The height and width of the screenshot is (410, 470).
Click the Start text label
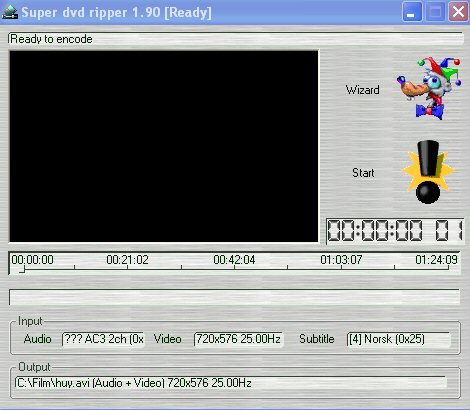[x=363, y=173]
